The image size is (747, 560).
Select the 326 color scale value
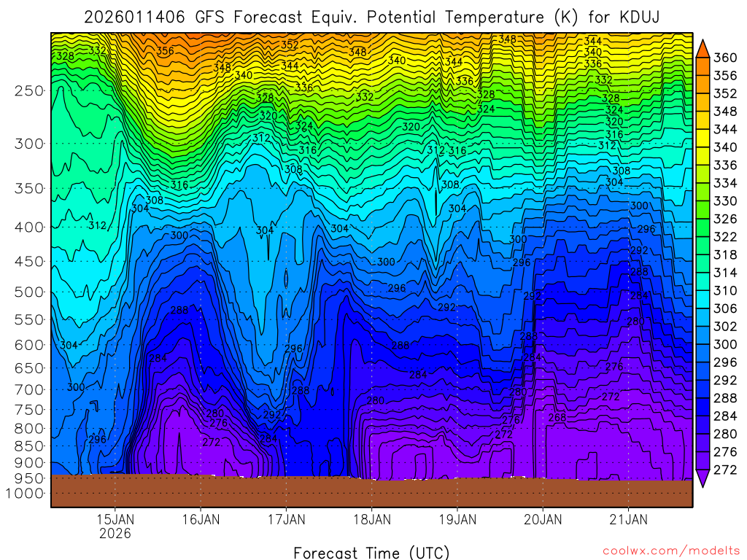pos(725,219)
